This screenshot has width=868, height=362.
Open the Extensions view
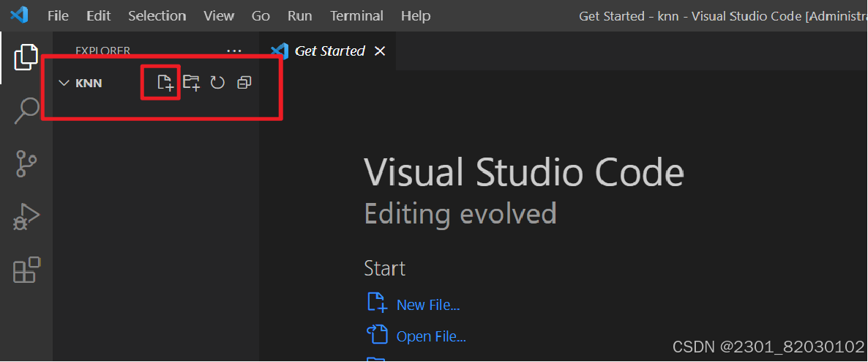(x=26, y=270)
